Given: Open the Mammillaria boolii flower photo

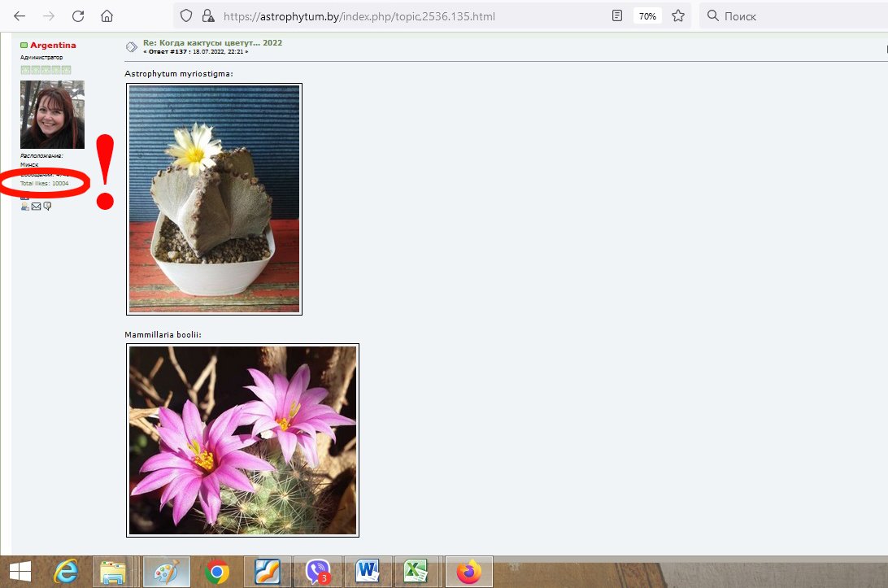Looking at the screenshot, I should tap(242, 440).
